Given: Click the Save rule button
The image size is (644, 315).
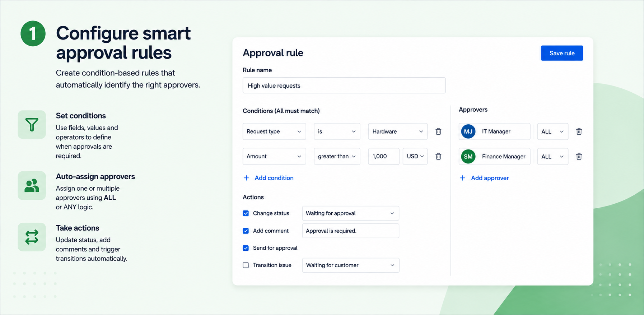Looking at the screenshot, I should 562,53.
